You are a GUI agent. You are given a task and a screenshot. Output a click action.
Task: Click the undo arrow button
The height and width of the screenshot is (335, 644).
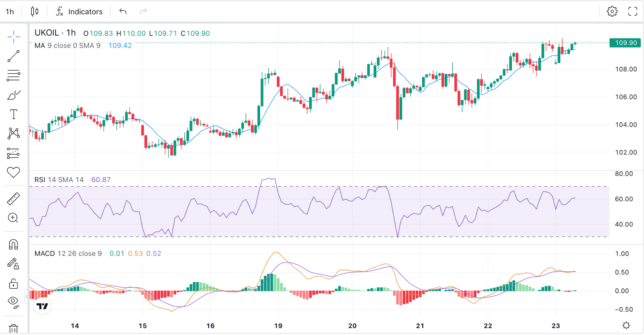pyautogui.click(x=123, y=12)
